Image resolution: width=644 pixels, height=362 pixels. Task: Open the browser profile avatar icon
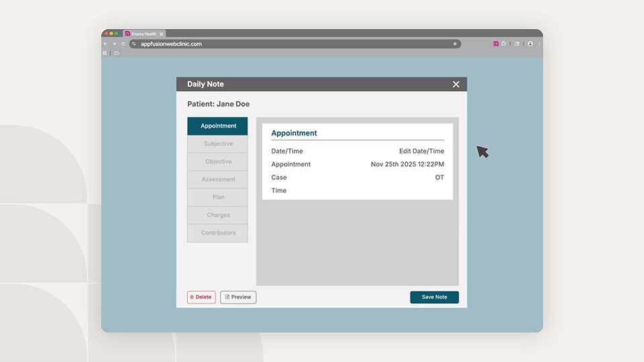click(530, 44)
